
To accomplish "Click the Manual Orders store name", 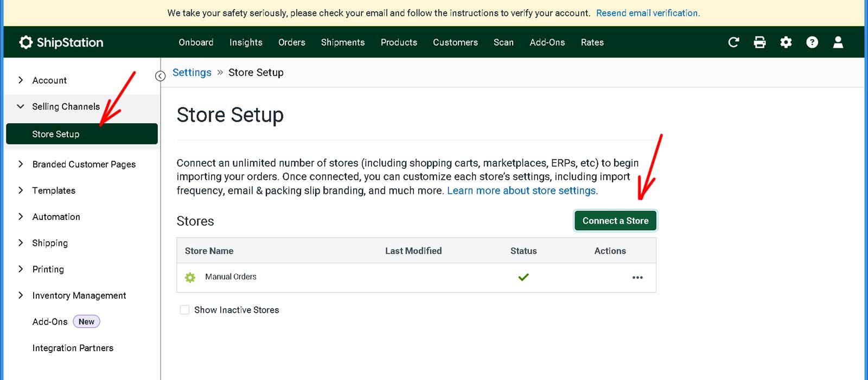I will click(231, 277).
